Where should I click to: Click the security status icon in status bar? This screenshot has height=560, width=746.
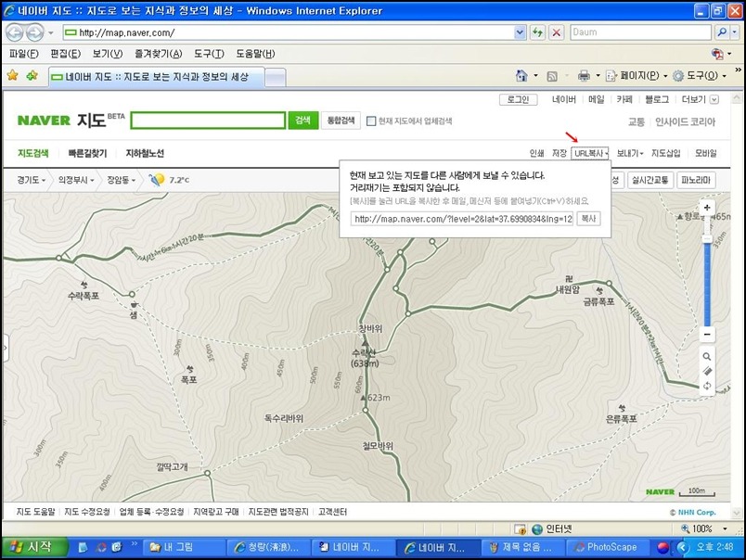(520, 528)
